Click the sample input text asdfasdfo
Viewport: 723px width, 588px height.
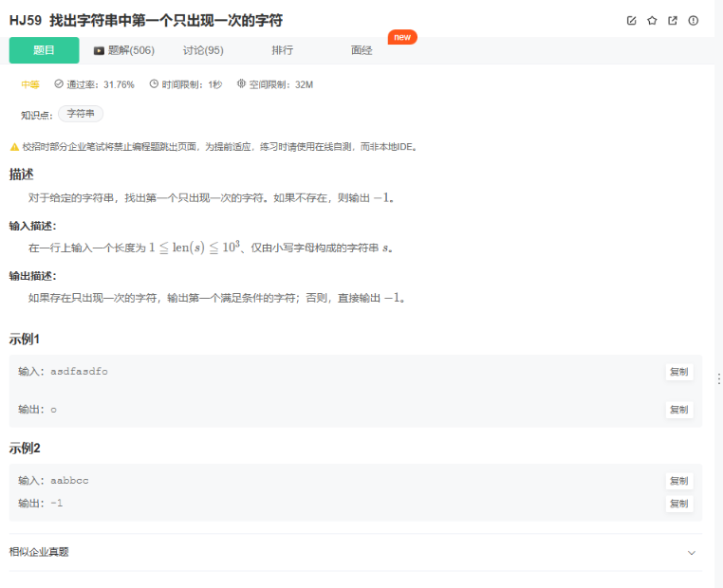pos(80,372)
